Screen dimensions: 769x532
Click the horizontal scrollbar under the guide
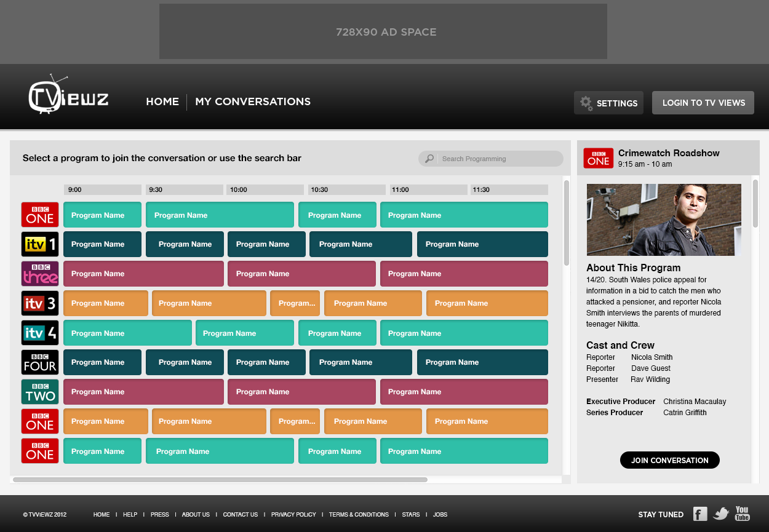click(x=220, y=479)
